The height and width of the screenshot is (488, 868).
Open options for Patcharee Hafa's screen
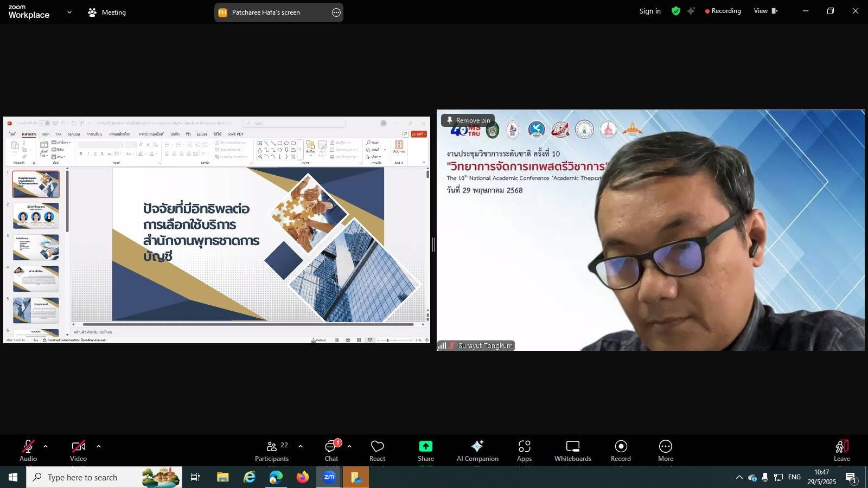pyautogui.click(x=336, y=12)
